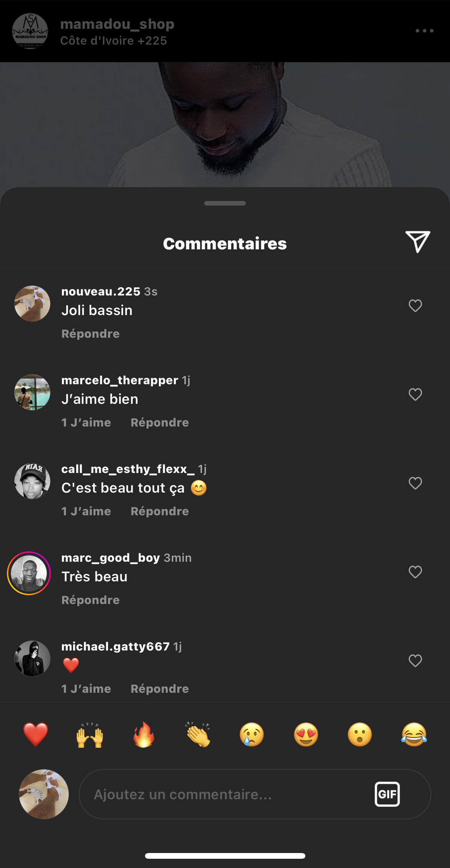This screenshot has height=868, width=450.
Task: Insert the clapping hands quick emoji
Action: 198,735
